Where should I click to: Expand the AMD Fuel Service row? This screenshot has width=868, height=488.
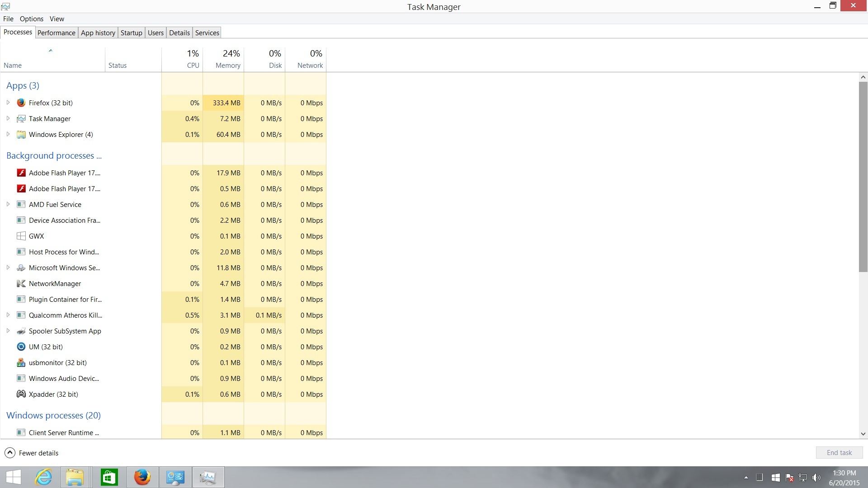click(x=8, y=204)
